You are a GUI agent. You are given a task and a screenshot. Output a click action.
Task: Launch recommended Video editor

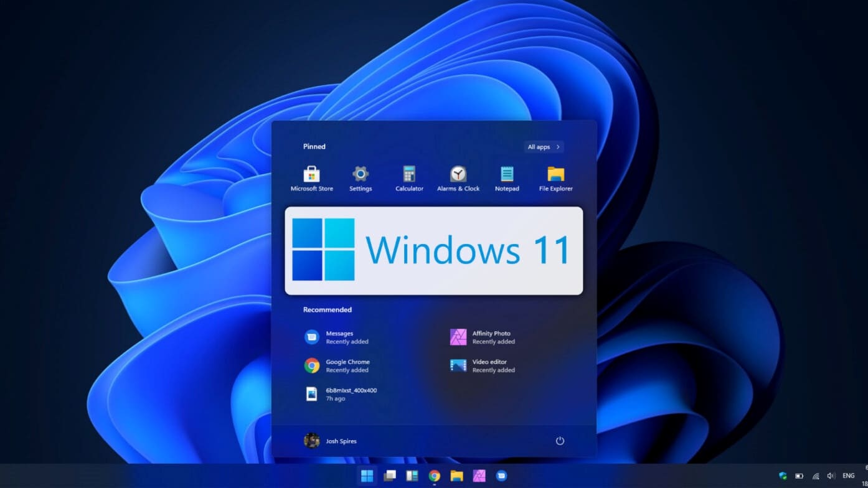click(x=483, y=365)
